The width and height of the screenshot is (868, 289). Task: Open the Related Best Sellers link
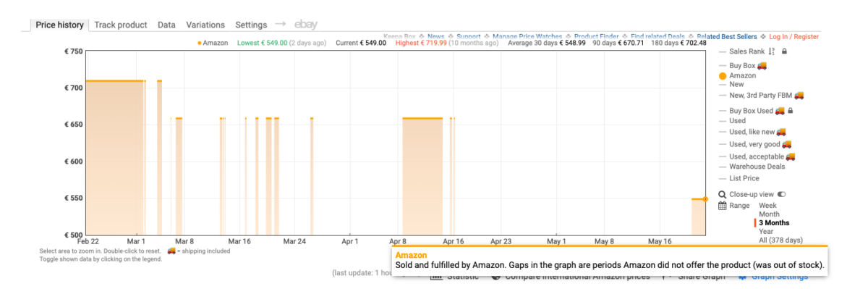726,37
